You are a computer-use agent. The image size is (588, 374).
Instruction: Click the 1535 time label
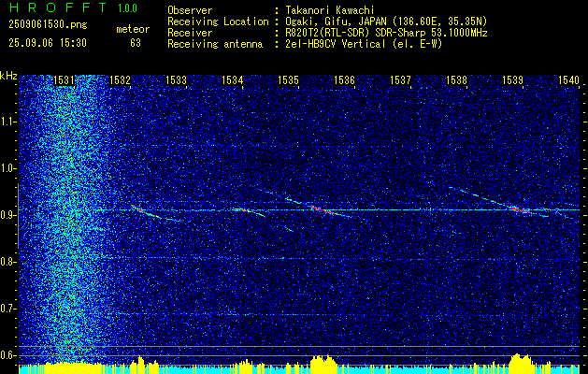coord(288,79)
